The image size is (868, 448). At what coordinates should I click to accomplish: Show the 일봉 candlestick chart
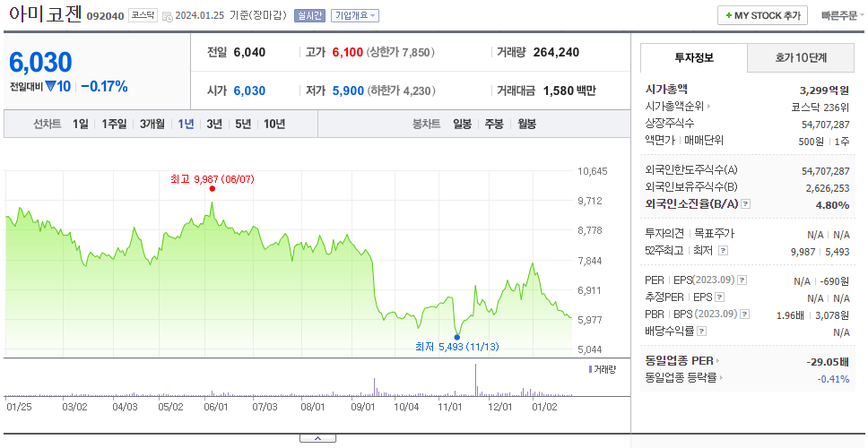[x=462, y=125]
